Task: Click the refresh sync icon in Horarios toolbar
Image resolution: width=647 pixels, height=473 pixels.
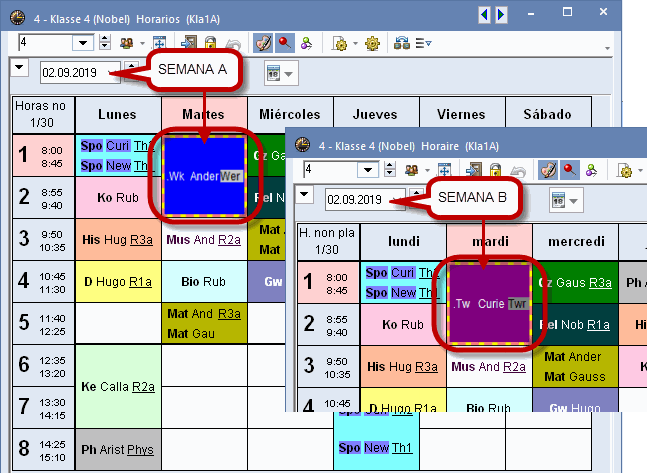Action: click(x=401, y=43)
